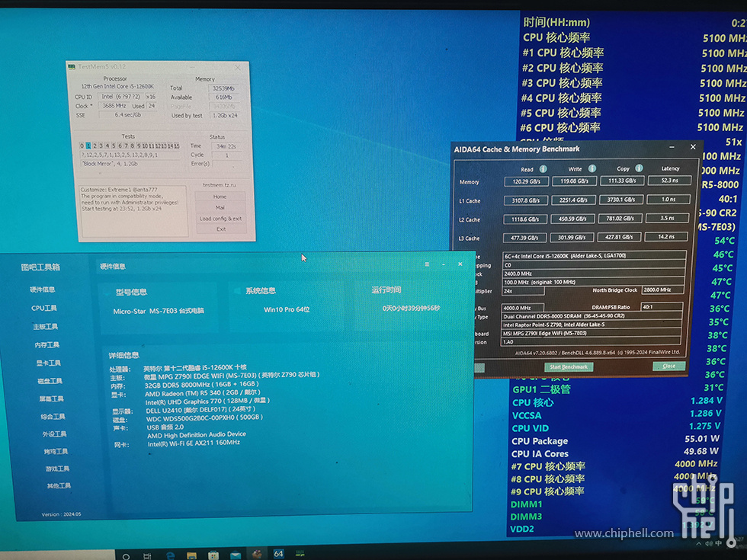
Task: Switch to the toolbox app taskbar icon
Action: (257, 555)
